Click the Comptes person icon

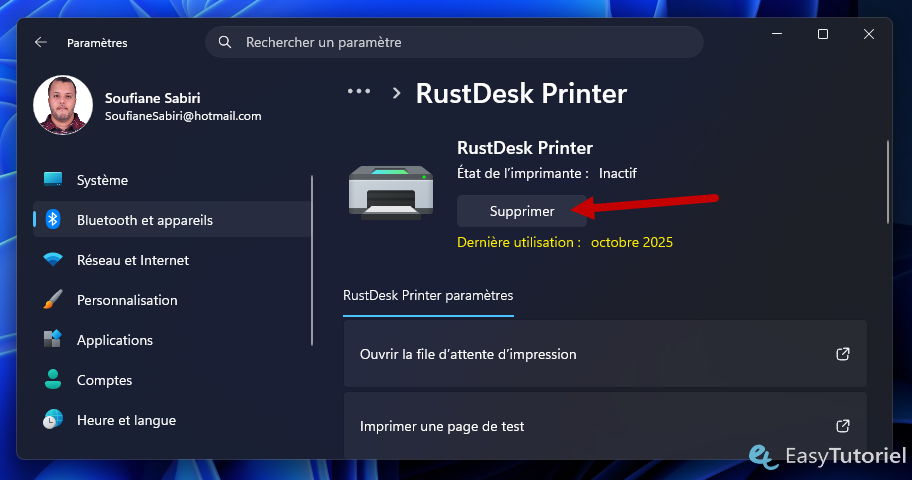[x=53, y=379]
